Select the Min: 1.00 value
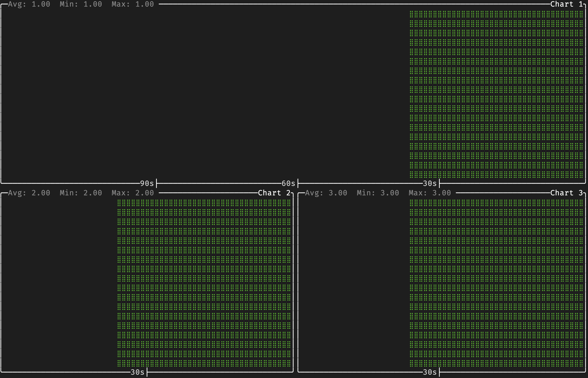This screenshot has width=588, height=378. [81, 4]
